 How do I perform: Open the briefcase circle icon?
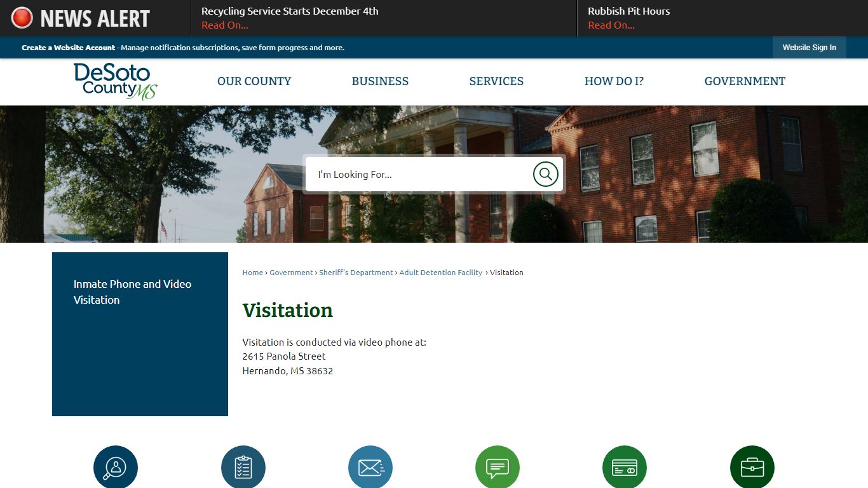[x=752, y=467]
